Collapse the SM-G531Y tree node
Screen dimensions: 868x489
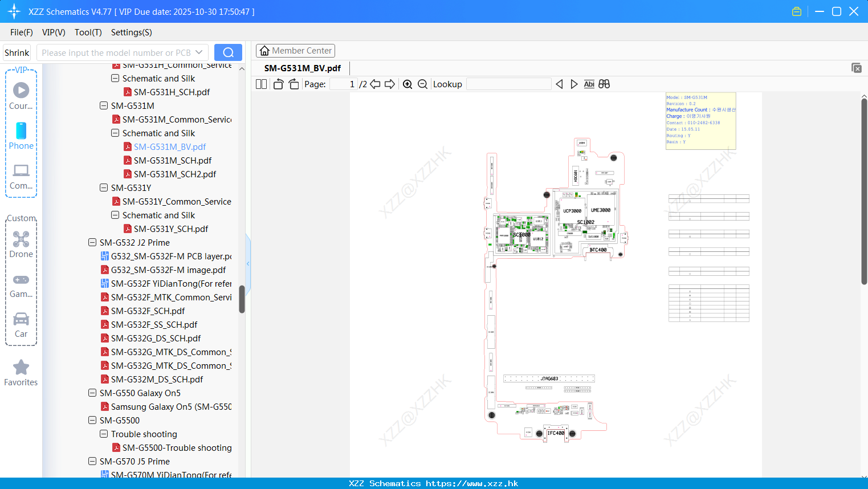[x=104, y=188]
